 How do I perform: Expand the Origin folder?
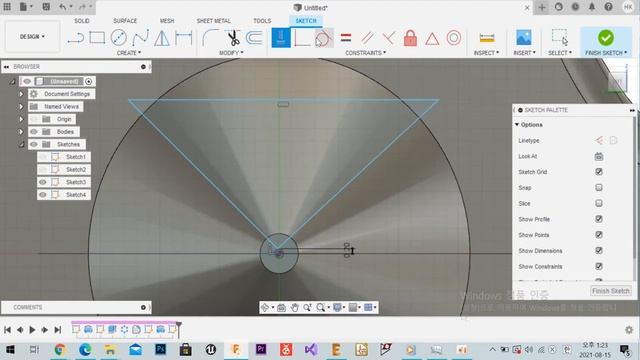21,119
